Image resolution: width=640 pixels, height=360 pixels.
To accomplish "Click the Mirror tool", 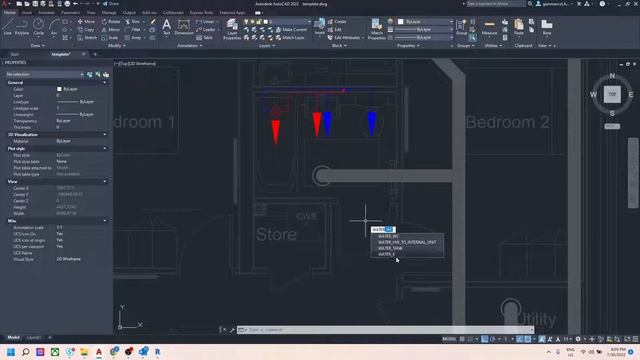I will point(111,30).
